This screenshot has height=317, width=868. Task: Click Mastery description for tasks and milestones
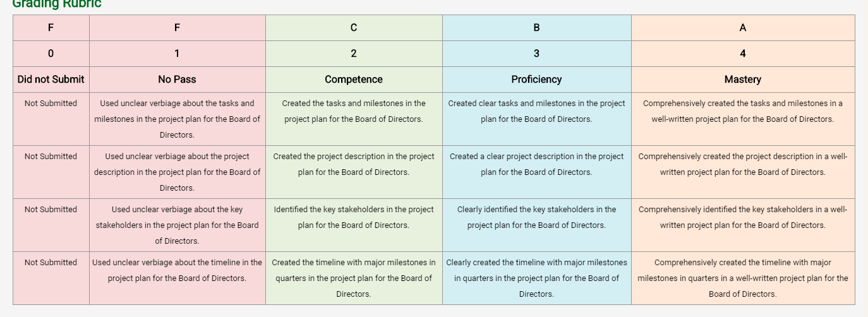tap(743, 119)
